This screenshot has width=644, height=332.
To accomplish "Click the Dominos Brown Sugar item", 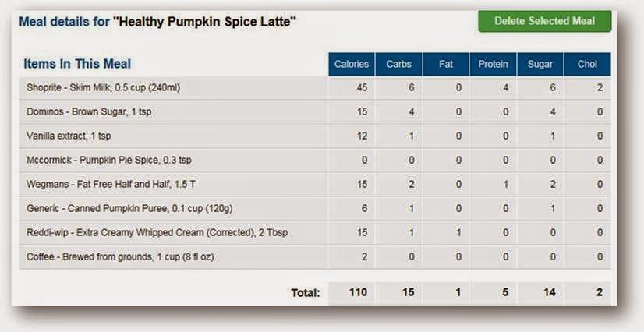I will click(89, 112).
